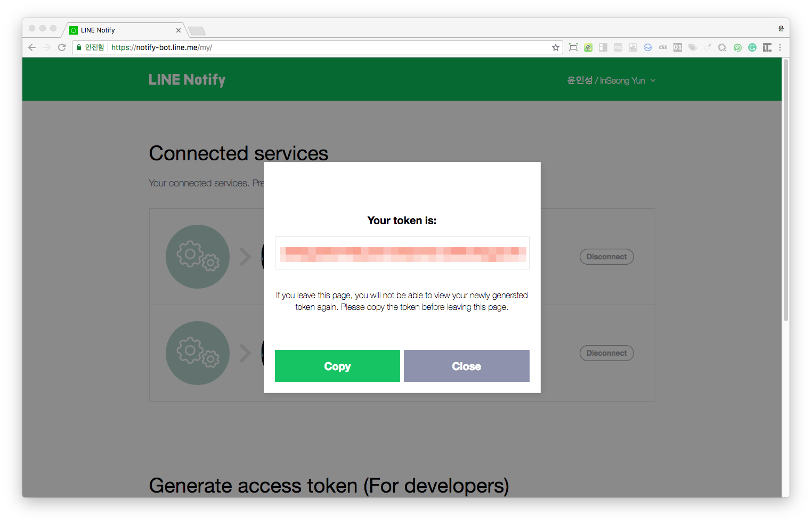Screen dimensions: 812x524
Task: Click the address bar URL
Action: coord(161,47)
